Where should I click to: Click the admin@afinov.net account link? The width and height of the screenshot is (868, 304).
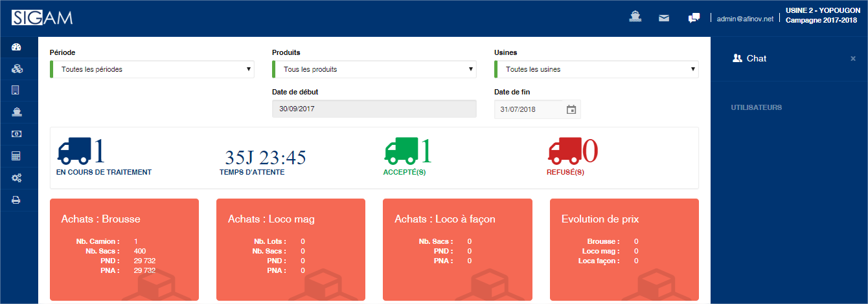pos(745,19)
